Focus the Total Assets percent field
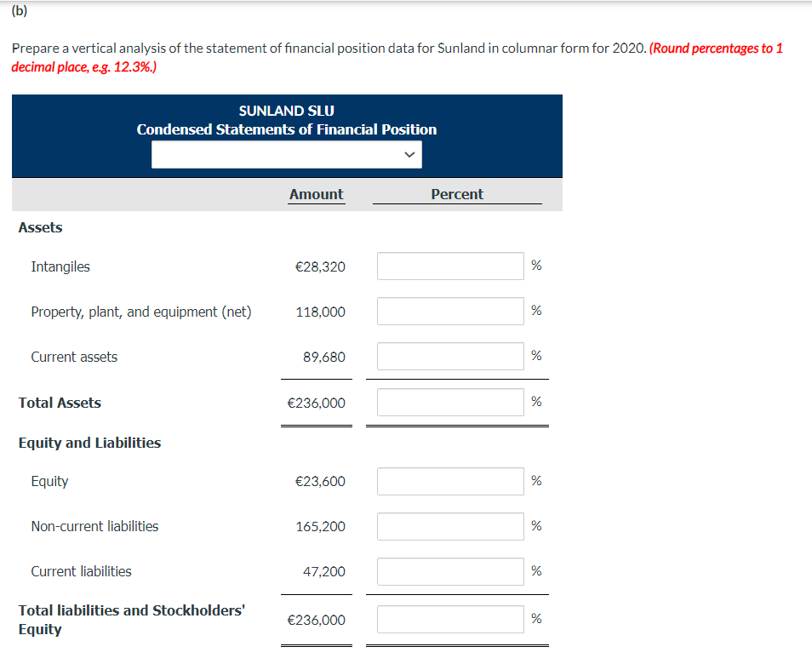The width and height of the screenshot is (812, 664). pyautogui.click(x=450, y=403)
